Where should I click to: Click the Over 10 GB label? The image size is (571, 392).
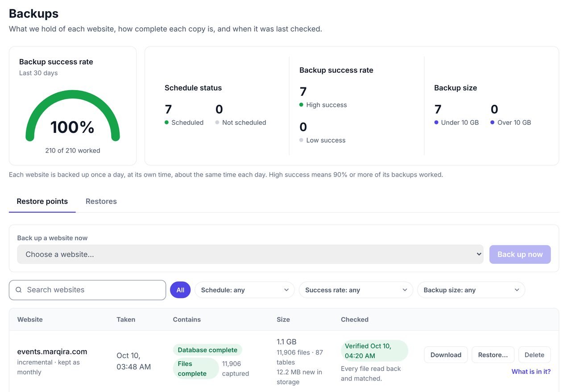coord(514,123)
